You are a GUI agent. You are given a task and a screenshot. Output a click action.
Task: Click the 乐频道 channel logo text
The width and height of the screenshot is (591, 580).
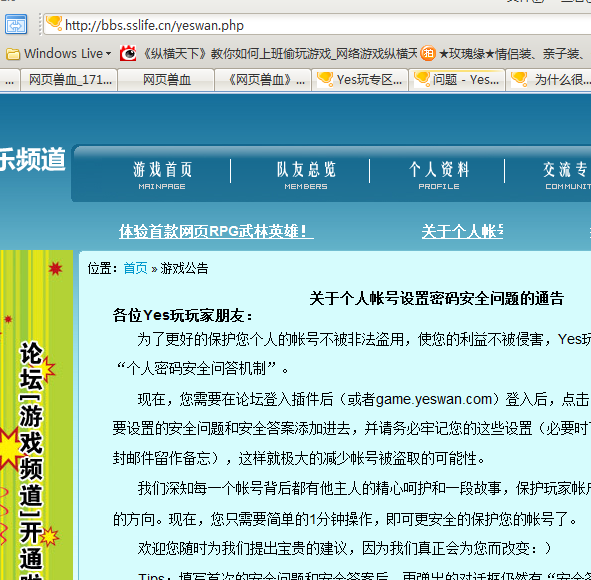click(x=32, y=160)
